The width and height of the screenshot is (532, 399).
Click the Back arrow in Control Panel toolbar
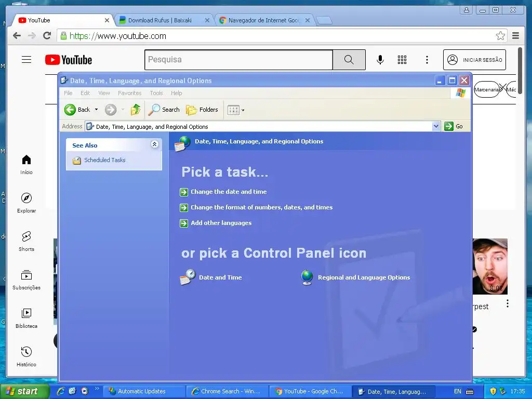[x=70, y=110]
